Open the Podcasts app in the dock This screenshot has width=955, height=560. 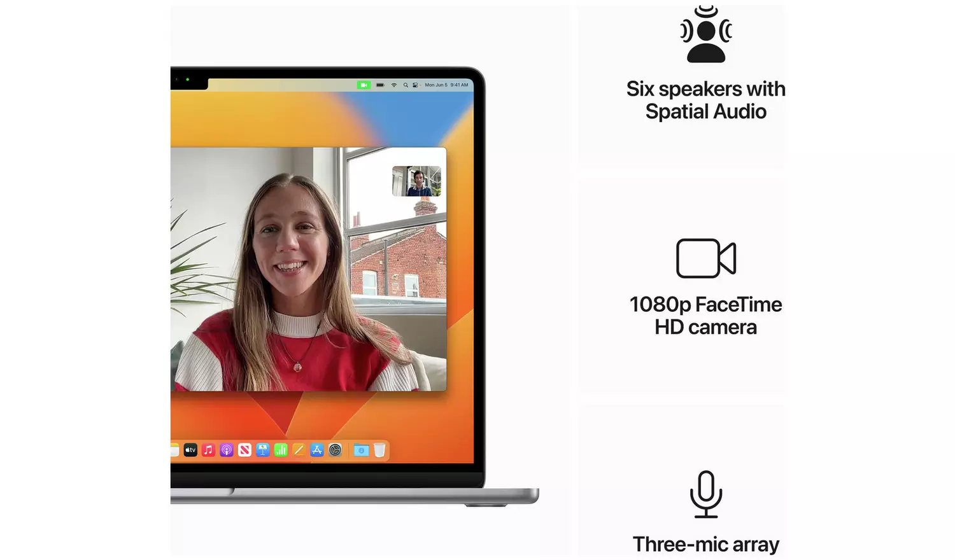pyautogui.click(x=226, y=451)
